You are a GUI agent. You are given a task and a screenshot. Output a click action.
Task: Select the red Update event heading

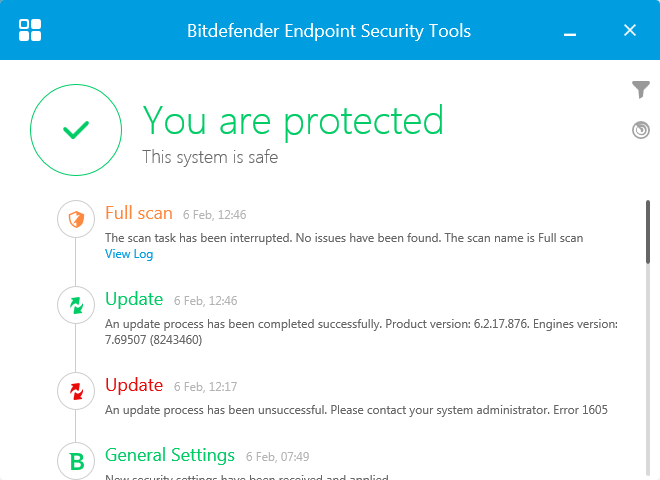pos(134,385)
